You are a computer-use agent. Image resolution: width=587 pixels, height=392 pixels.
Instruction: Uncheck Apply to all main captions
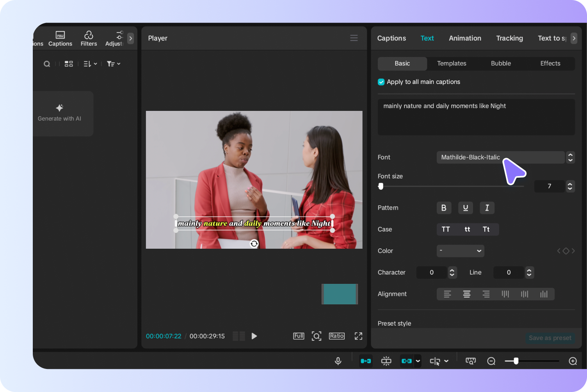381,82
